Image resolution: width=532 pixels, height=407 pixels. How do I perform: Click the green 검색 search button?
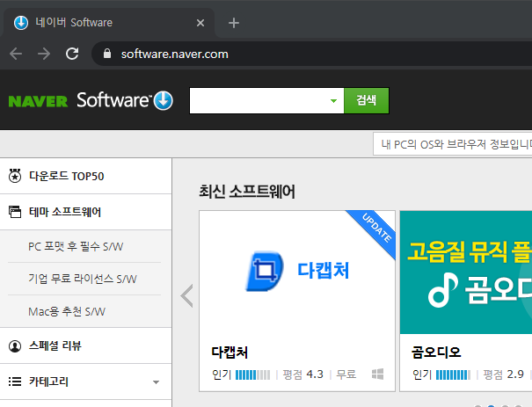pos(367,100)
